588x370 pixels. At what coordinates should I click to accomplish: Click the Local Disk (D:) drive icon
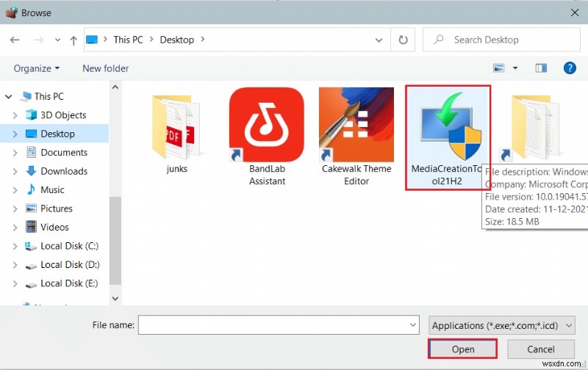tap(31, 266)
